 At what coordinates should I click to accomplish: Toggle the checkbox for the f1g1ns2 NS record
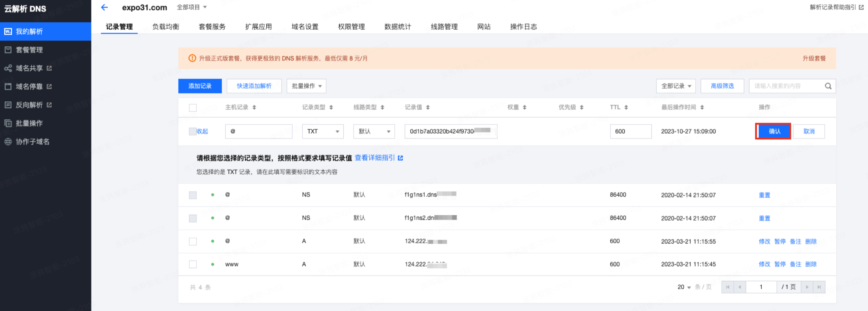tap(193, 218)
